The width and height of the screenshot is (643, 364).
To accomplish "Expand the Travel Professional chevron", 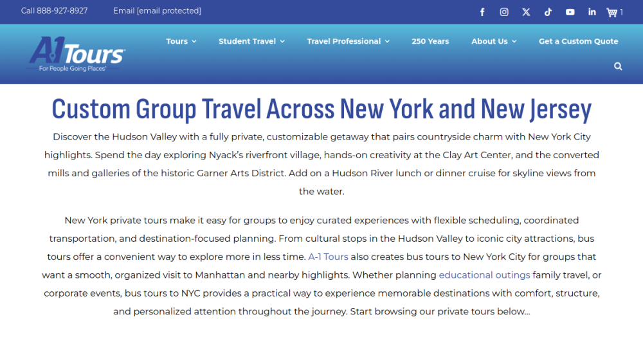I will click(x=387, y=41).
